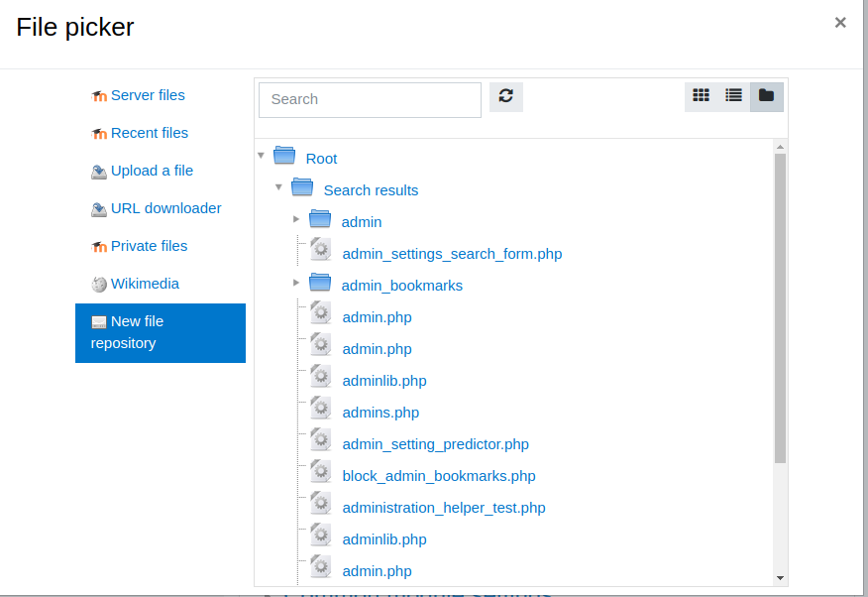This screenshot has width=868, height=597.
Task: Click the Root folder icon
Action: pos(284,156)
